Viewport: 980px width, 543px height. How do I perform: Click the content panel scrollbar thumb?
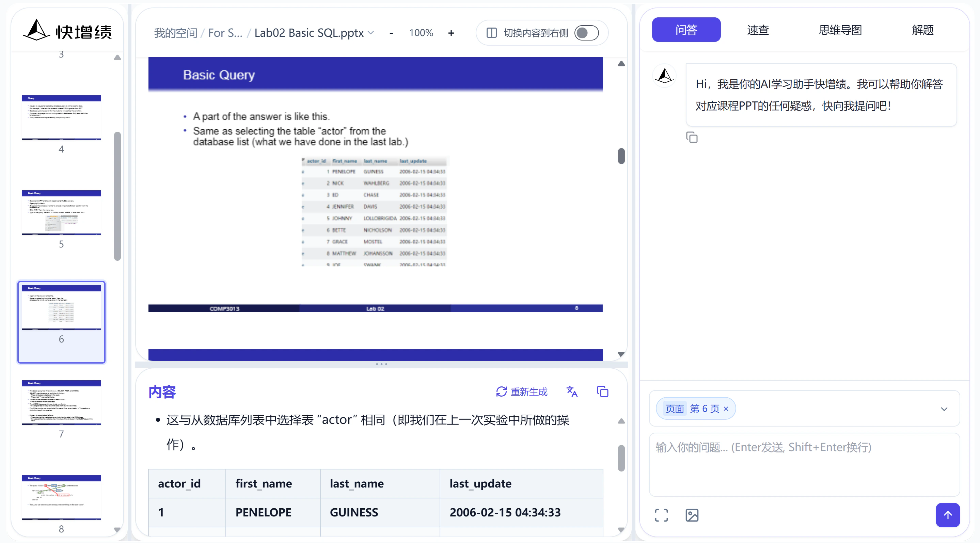click(x=621, y=458)
